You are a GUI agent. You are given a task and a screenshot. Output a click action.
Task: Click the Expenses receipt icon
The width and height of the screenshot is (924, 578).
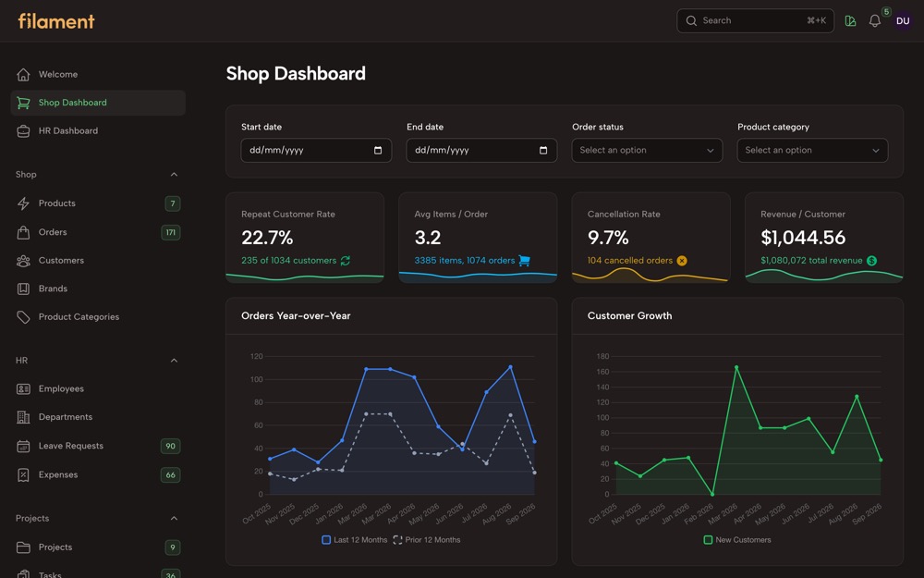click(23, 474)
